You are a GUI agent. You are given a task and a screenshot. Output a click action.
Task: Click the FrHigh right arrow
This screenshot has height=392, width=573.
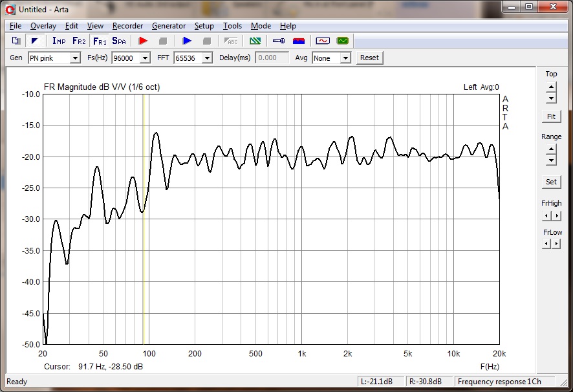(556, 216)
